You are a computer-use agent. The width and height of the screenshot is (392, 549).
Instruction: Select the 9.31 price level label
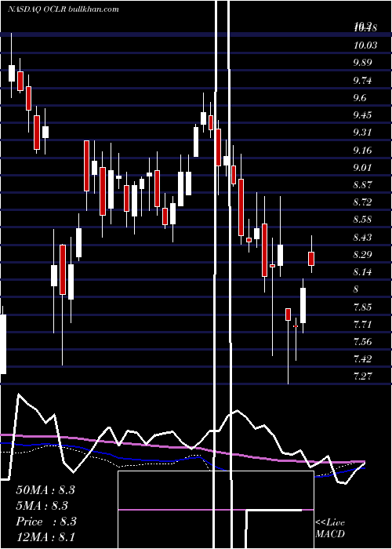[362, 133]
